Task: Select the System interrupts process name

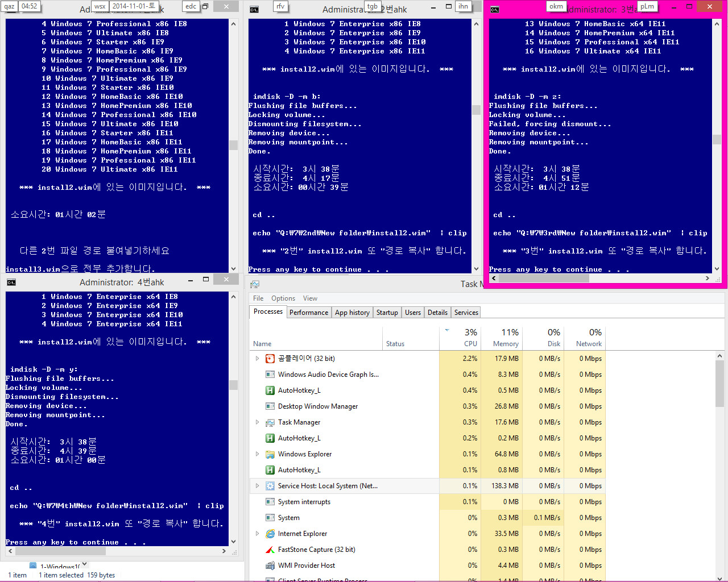Action: pos(304,502)
